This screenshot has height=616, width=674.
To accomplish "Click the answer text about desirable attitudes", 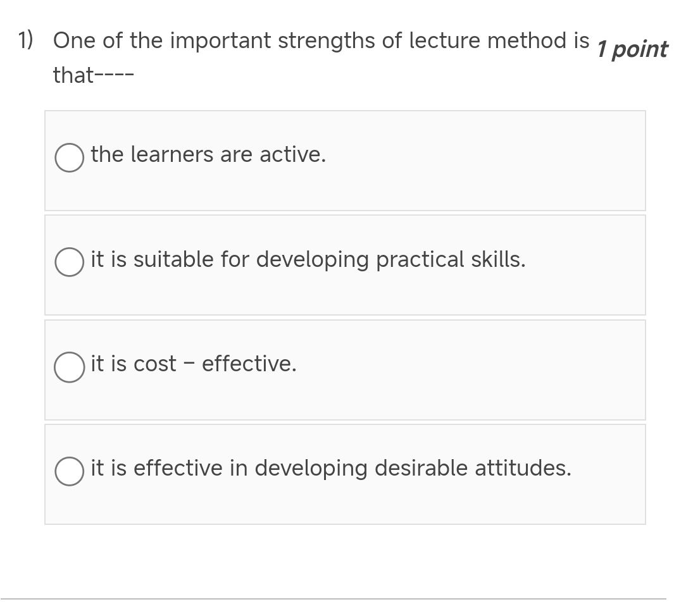I will (x=331, y=468).
